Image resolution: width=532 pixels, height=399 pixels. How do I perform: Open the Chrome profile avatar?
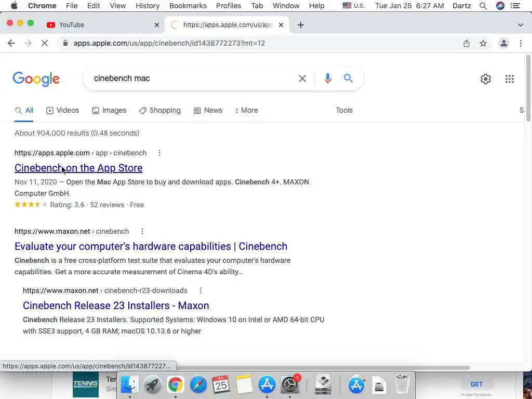click(504, 43)
